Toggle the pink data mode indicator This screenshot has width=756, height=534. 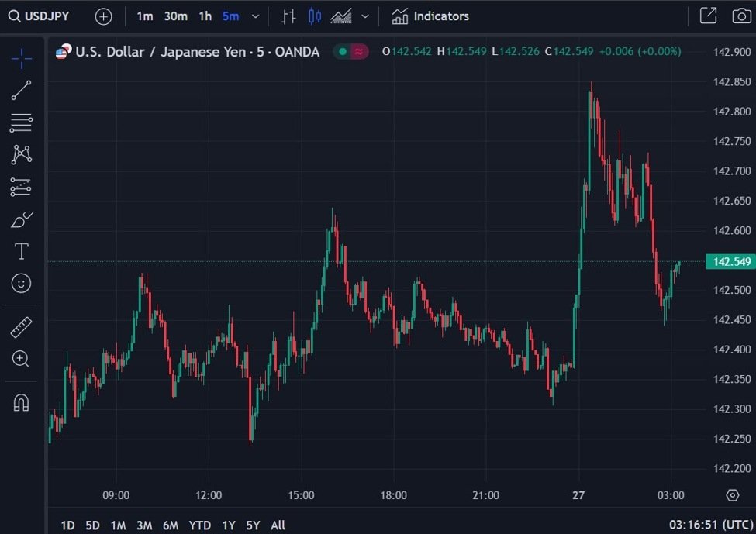point(359,52)
